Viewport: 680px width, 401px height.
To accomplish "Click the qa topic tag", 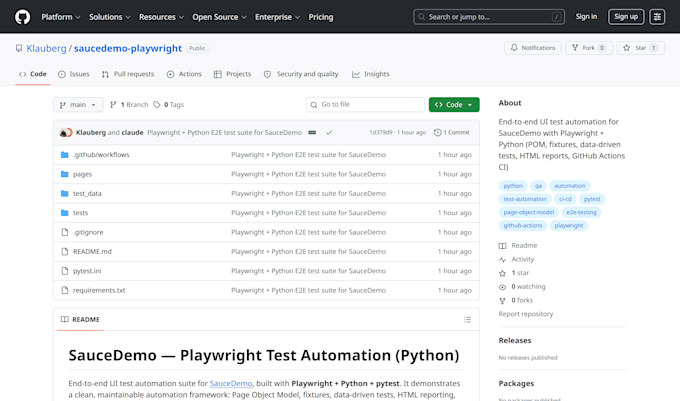I will [538, 186].
